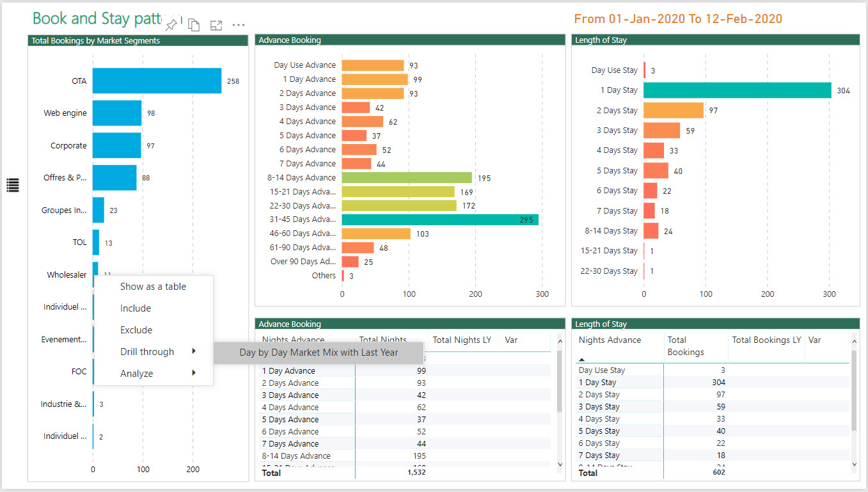Select the blue OTA bar
The height and width of the screenshot is (492, 868).
click(x=157, y=81)
